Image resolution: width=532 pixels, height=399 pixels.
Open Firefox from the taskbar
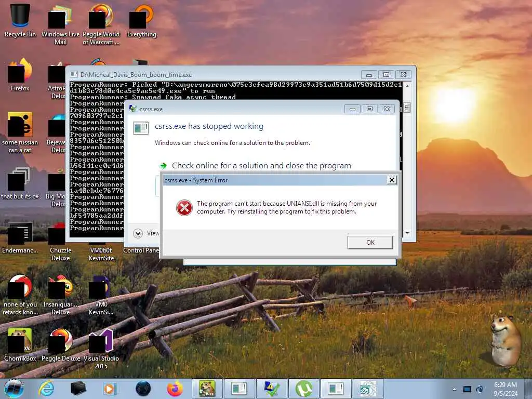click(175, 389)
